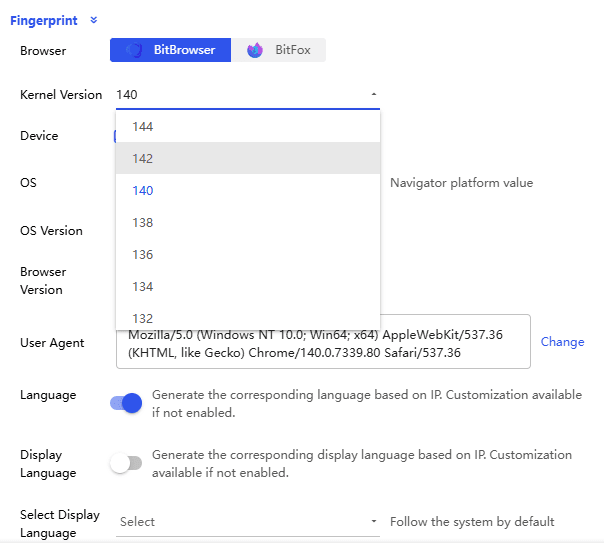Choose kernel version 132
Viewport: 604px width, 545px height.
(x=248, y=318)
